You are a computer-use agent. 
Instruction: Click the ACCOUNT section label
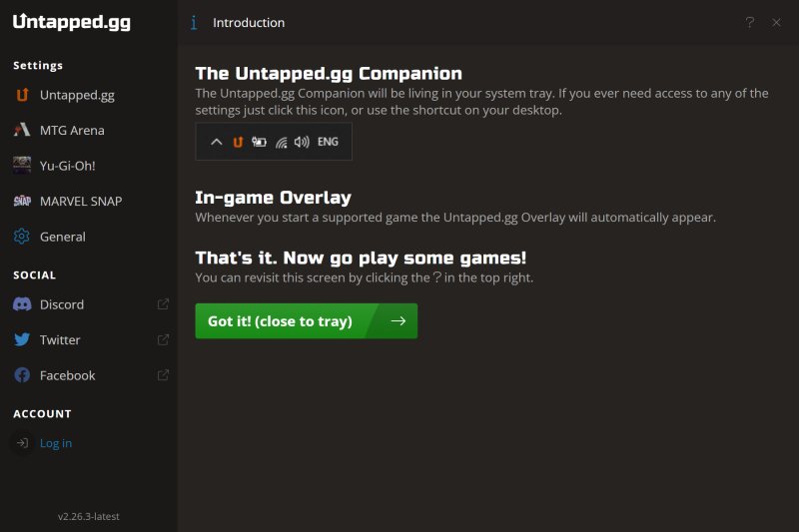pos(42,414)
